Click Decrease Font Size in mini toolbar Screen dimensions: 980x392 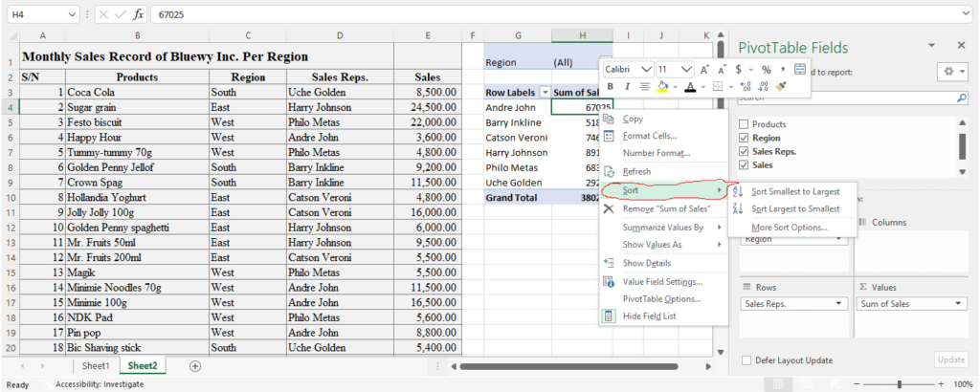(722, 69)
